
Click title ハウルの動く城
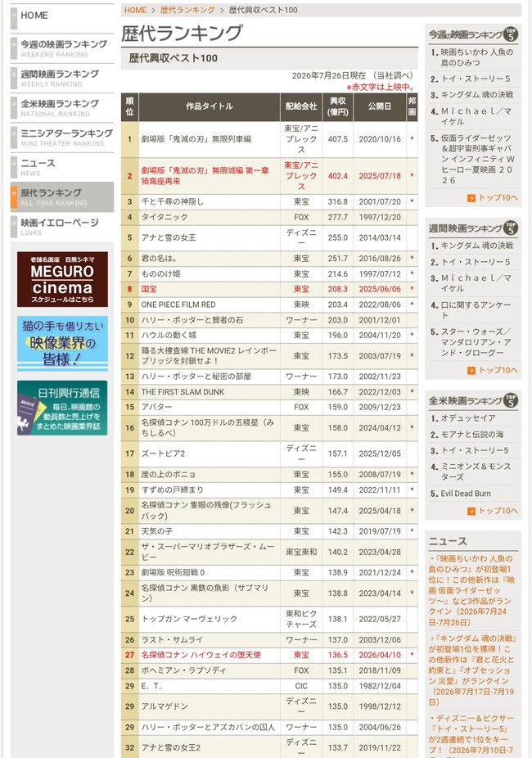[x=169, y=336]
